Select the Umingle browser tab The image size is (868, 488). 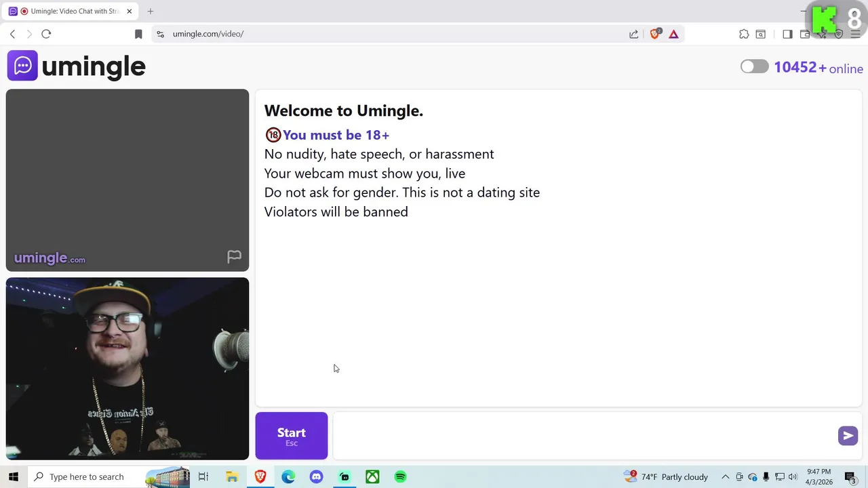click(x=71, y=11)
